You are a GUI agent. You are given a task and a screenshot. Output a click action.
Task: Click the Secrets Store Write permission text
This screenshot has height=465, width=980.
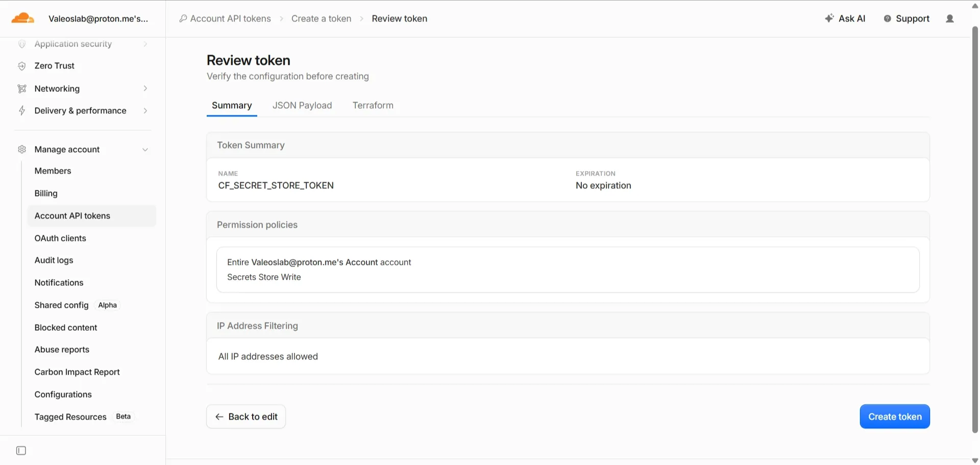click(264, 277)
